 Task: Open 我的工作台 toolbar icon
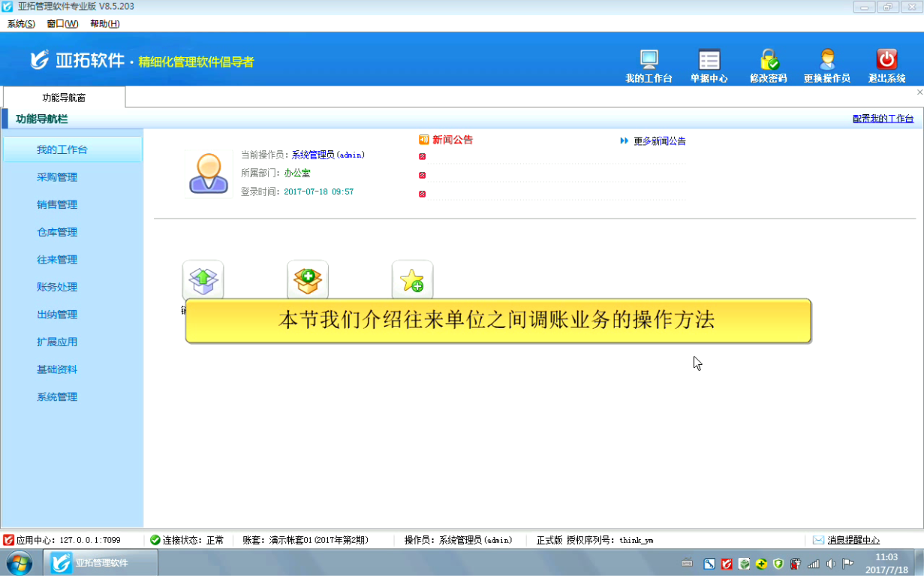(x=649, y=60)
